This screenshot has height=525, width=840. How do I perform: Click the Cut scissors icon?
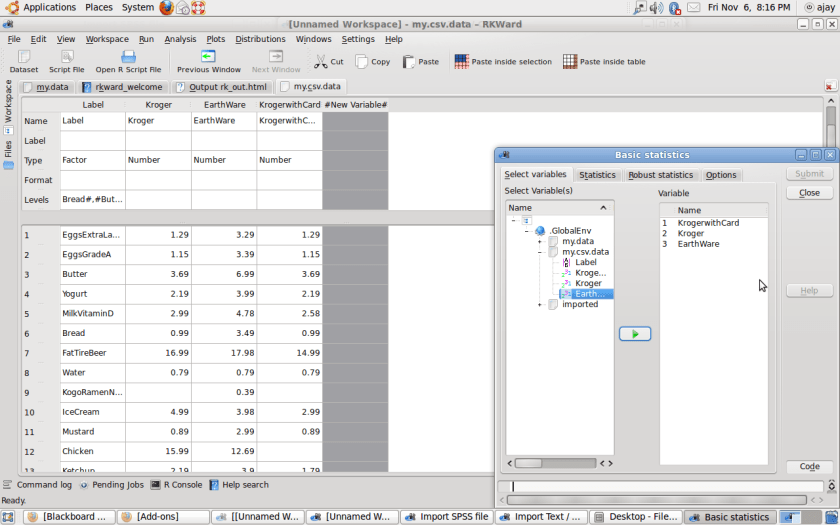coord(321,62)
